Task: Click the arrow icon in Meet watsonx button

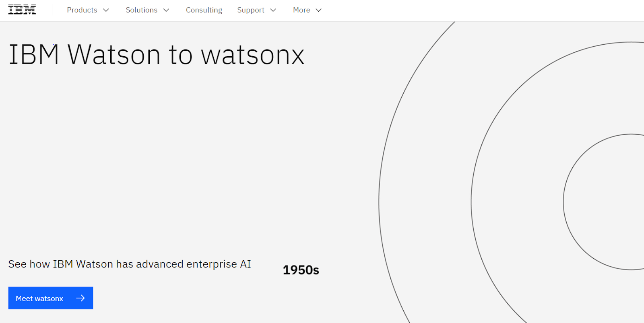Action: [x=80, y=298]
